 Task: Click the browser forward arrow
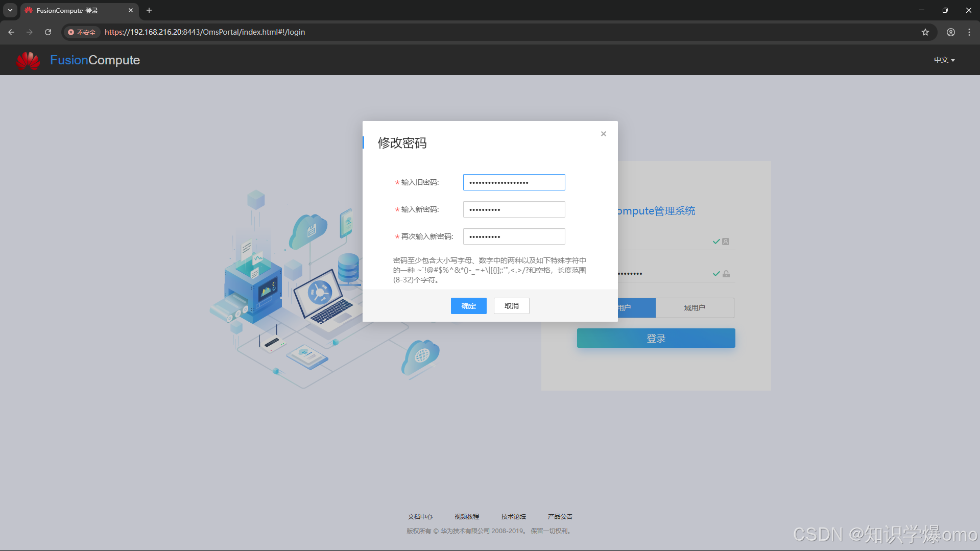[x=30, y=32]
